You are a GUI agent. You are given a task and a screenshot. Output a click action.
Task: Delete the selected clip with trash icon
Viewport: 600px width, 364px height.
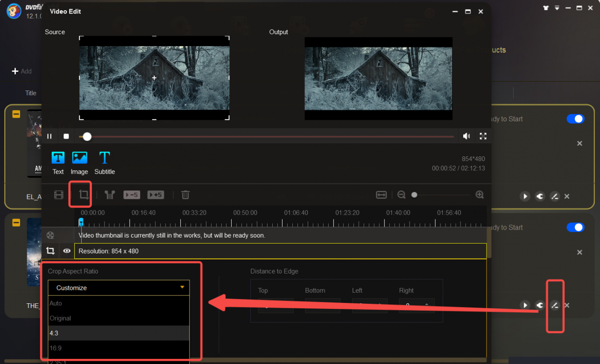coord(185,195)
